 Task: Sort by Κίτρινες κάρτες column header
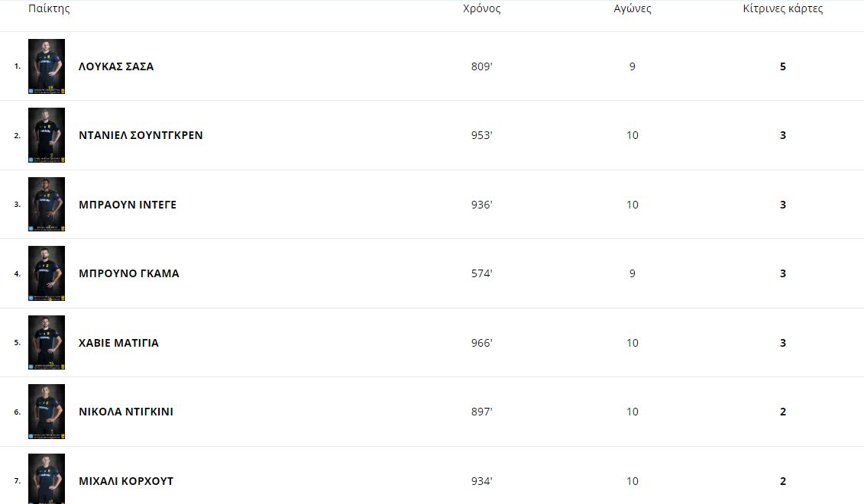[782, 9]
